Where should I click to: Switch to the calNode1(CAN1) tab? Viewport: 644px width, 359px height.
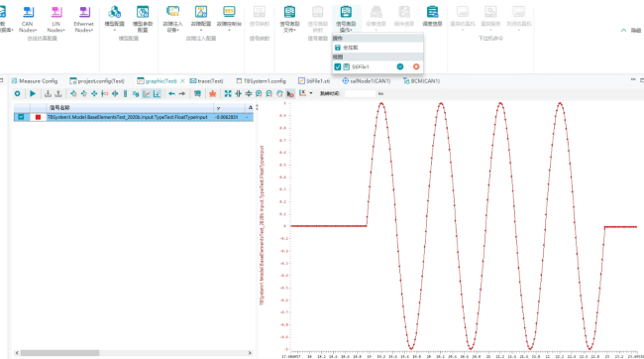367,81
